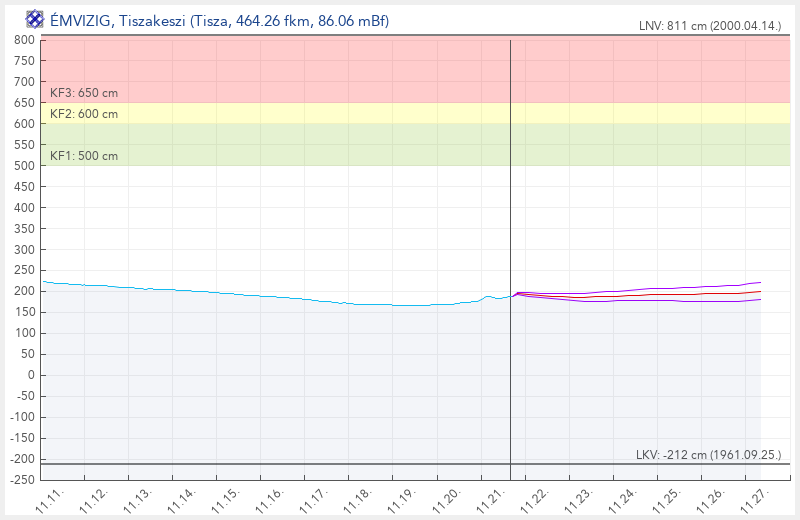This screenshot has width=800, height=520.
Task: Click the 0 value on y-axis
Action: (31, 375)
